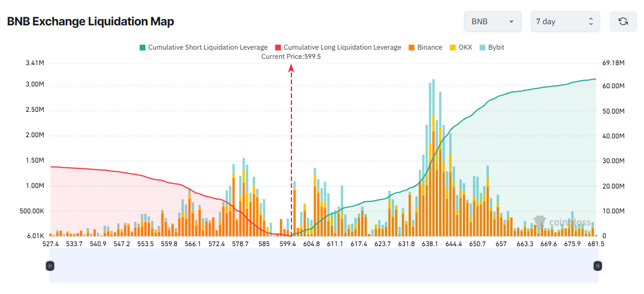The height and width of the screenshot is (294, 644).
Task: Toggle Cumulative Long Liquidation Leverage legend
Action: 342,47
